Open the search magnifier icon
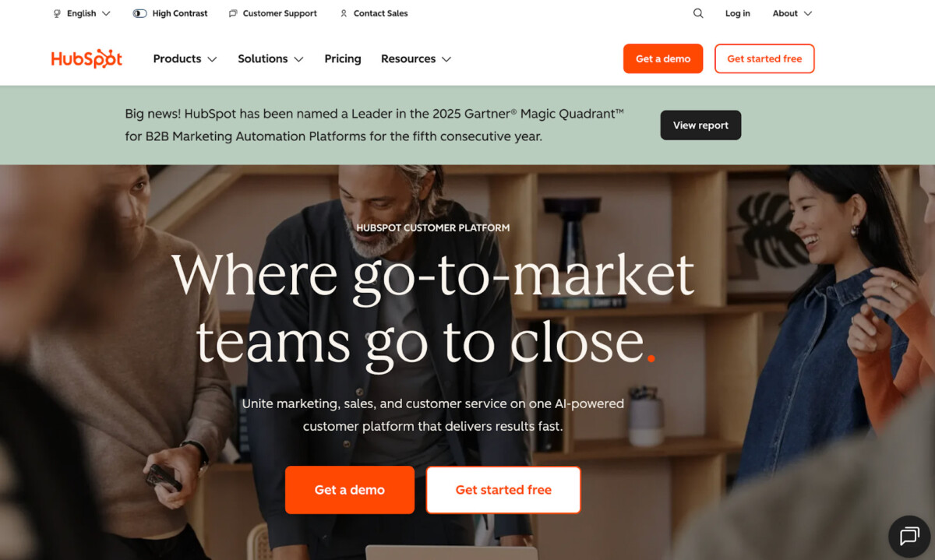Viewport: 935px width, 560px height. [x=698, y=13]
